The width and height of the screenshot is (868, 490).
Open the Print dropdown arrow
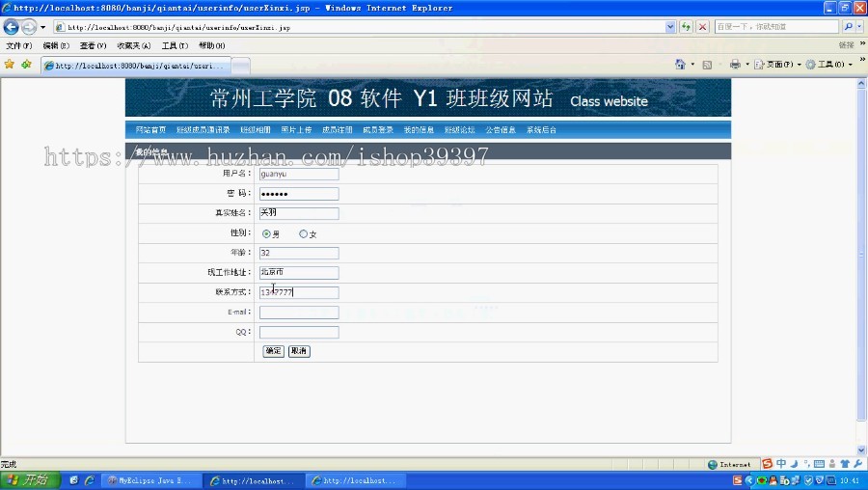pyautogui.click(x=747, y=65)
